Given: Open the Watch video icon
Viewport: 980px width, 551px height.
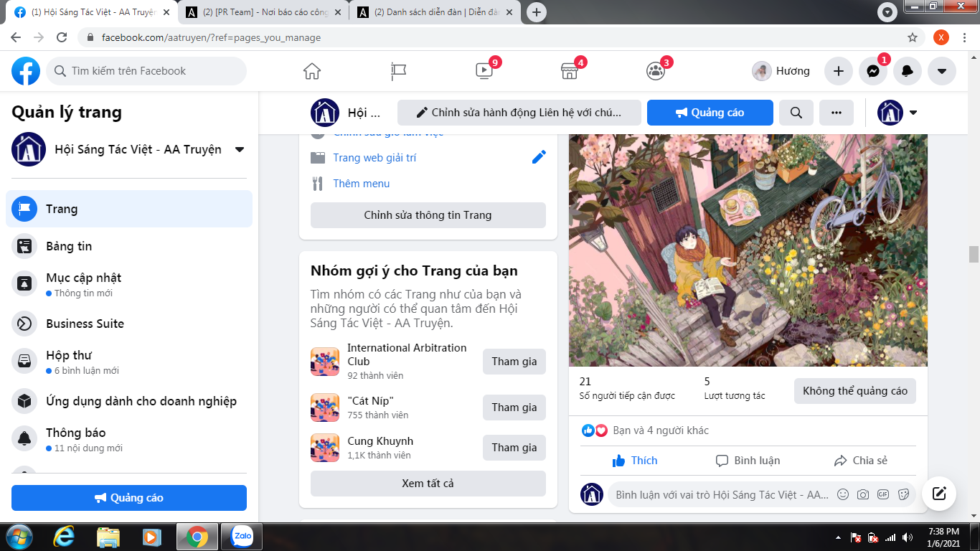Looking at the screenshot, I should [484, 71].
